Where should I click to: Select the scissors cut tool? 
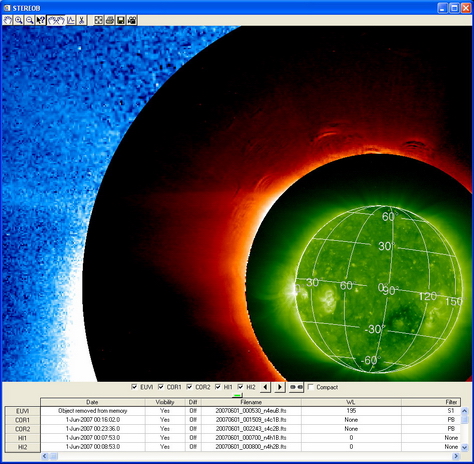point(81,20)
